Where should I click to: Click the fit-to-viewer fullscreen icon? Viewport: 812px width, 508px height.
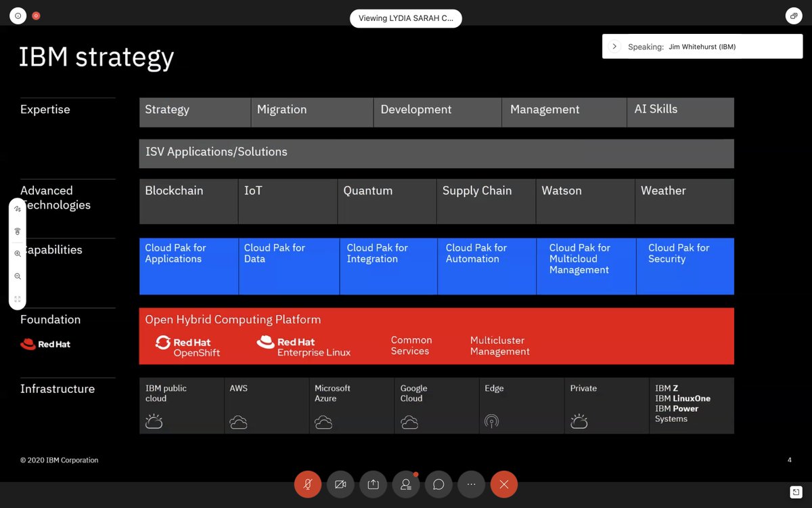pyautogui.click(x=18, y=299)
